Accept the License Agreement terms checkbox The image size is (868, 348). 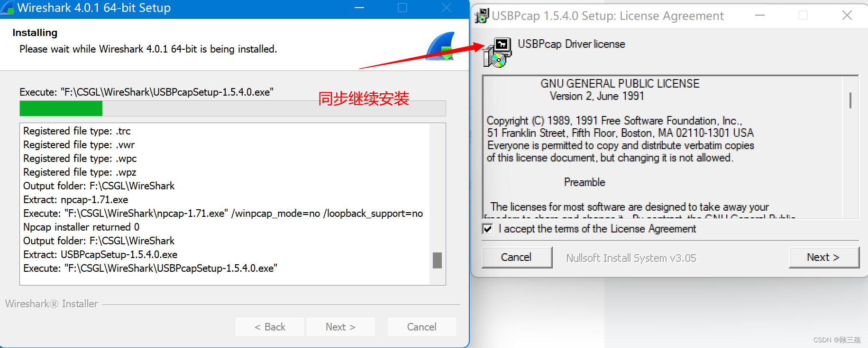(x=487, y=229)
